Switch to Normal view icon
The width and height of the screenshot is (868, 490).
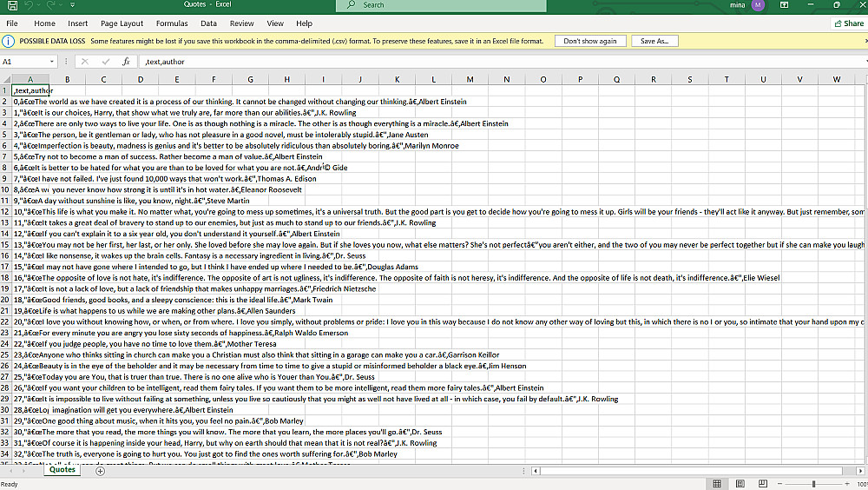coord(717,484)
